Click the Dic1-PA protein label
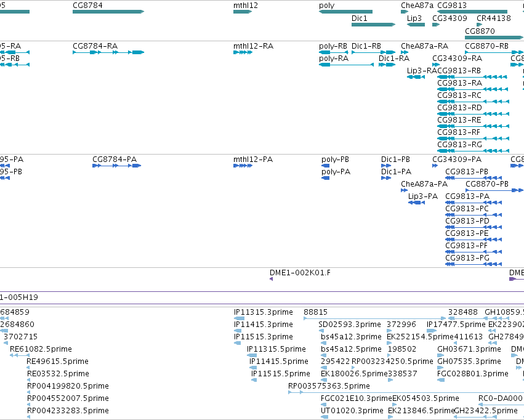The height and width of the screenshot is (420, 524). click(x=396, y=172)
